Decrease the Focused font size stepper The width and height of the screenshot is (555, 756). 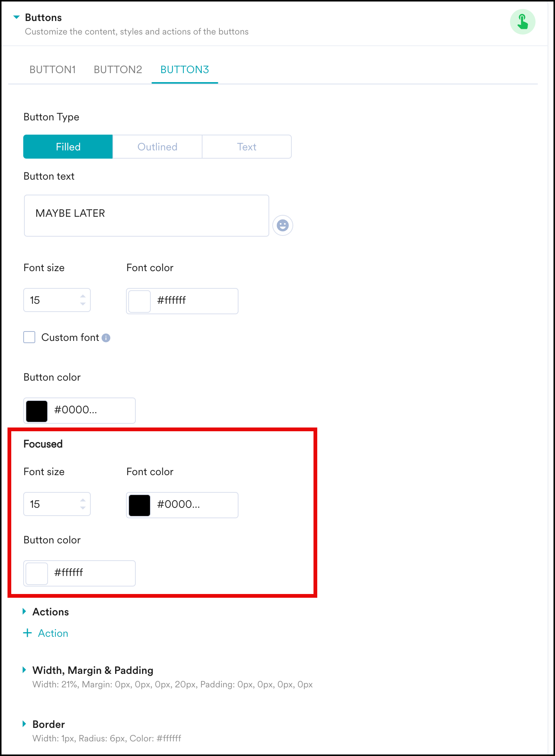[83, 508]
